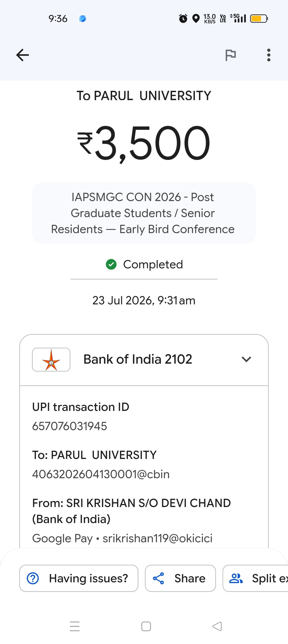Tap the people group split icon

point(236,579)
